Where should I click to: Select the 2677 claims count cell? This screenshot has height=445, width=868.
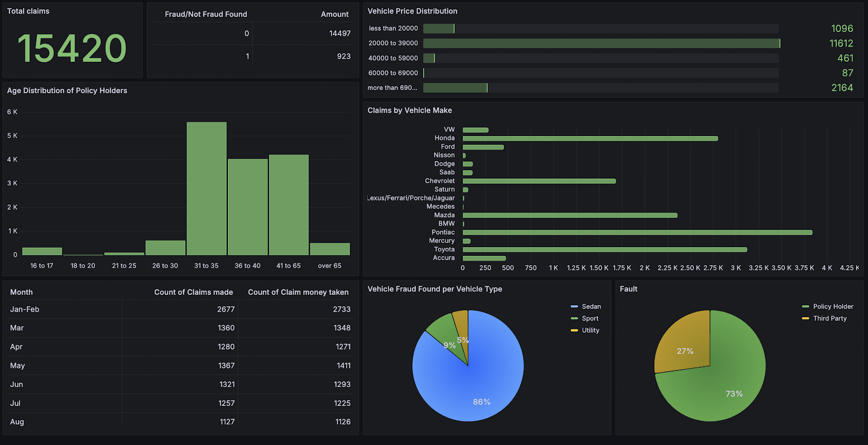click(x=226, y=309)
